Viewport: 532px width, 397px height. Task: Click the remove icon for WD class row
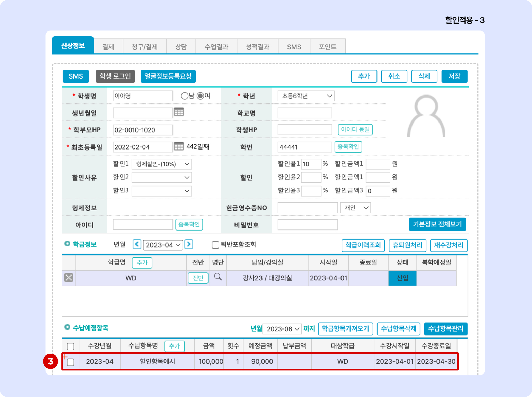pyautogui.click(x=69, y=278)
